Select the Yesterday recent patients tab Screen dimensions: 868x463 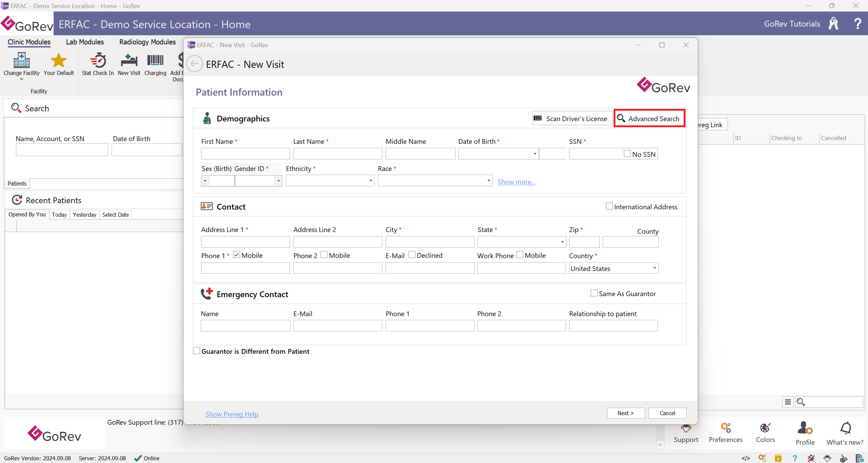[84, 215]
